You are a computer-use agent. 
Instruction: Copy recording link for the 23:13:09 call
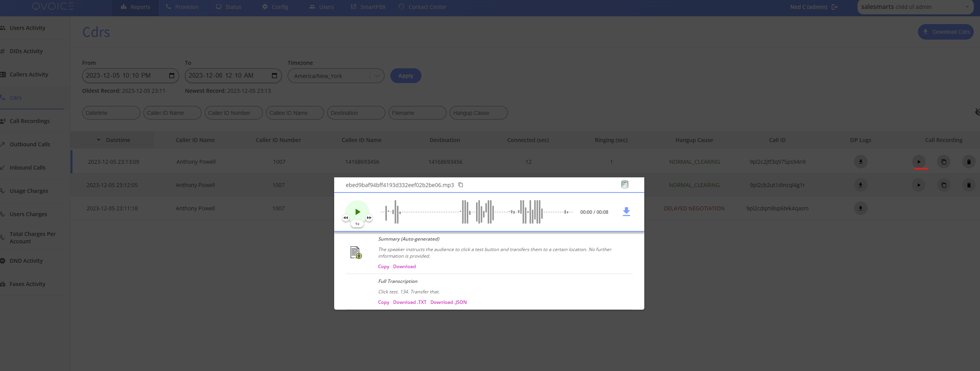point(944,162)
